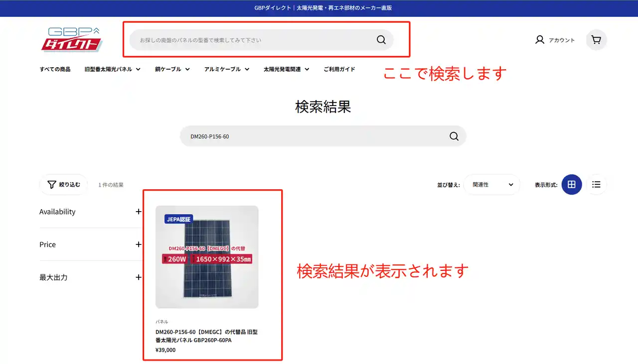Open the 関連性 sort dropdown

click(x=492, y=185)
